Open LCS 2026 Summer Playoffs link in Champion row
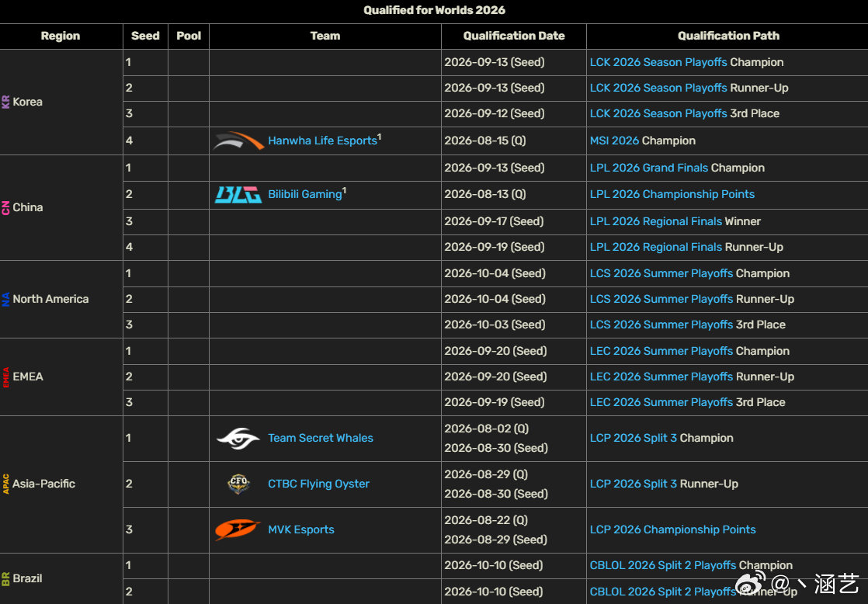The width and height of the screenshot is (868, 604). click(x=661, y=273)
